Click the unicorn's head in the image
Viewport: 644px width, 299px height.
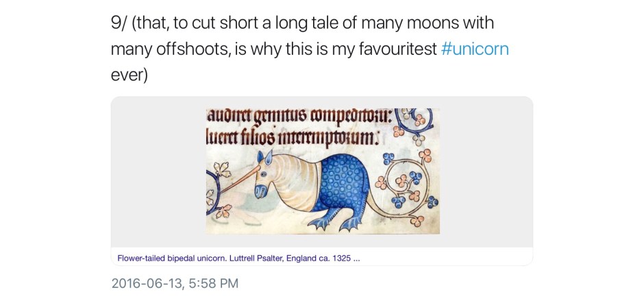pos(266,181)
